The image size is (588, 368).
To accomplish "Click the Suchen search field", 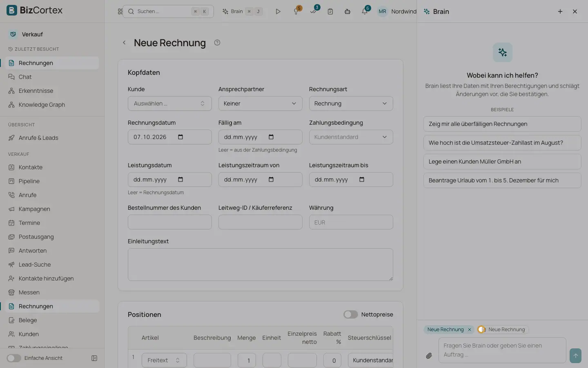I will [168, 11].
